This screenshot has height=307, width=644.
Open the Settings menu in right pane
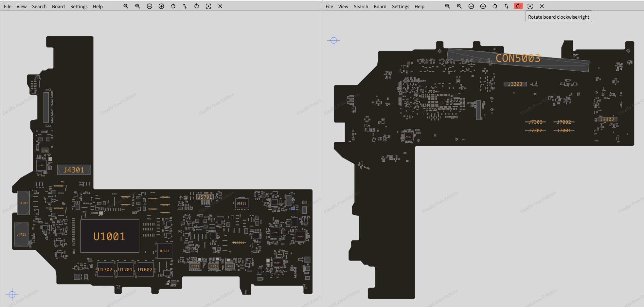[x=401, y=7]
